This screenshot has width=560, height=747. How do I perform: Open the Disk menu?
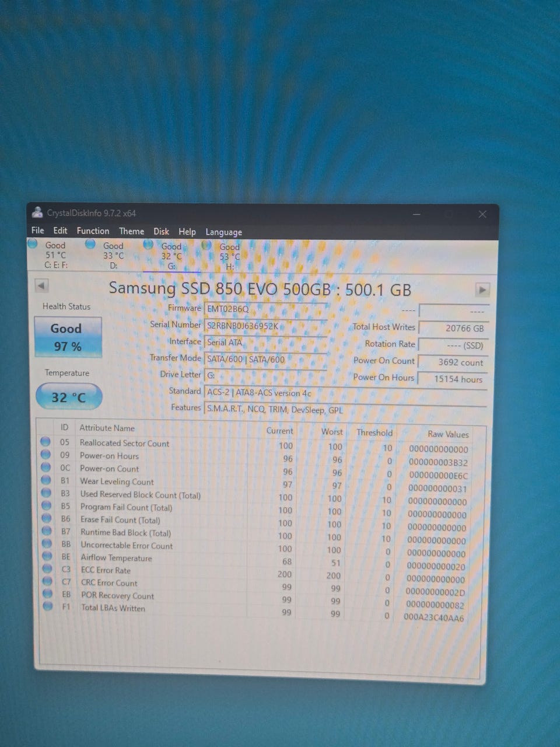pos(161,232)
